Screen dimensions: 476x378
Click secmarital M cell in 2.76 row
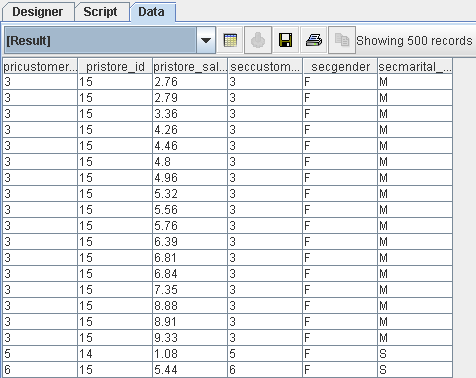click(415, 82)
